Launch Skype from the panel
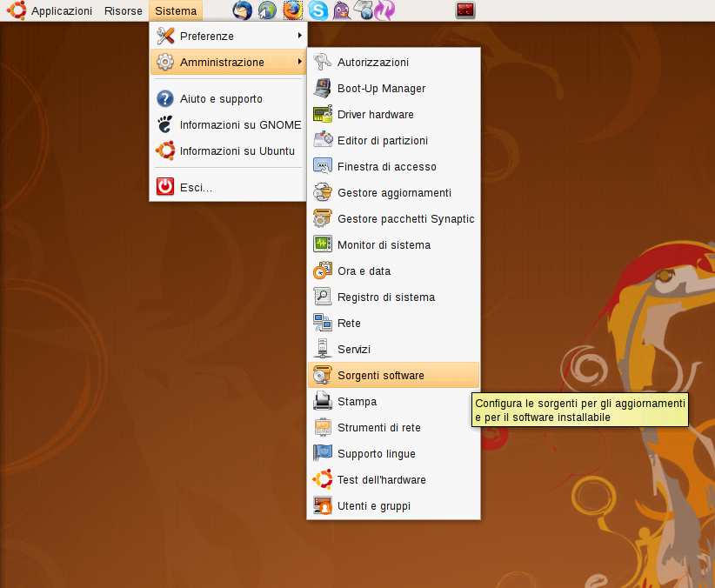This screenshot has height=588, width=715. (318, 10)
